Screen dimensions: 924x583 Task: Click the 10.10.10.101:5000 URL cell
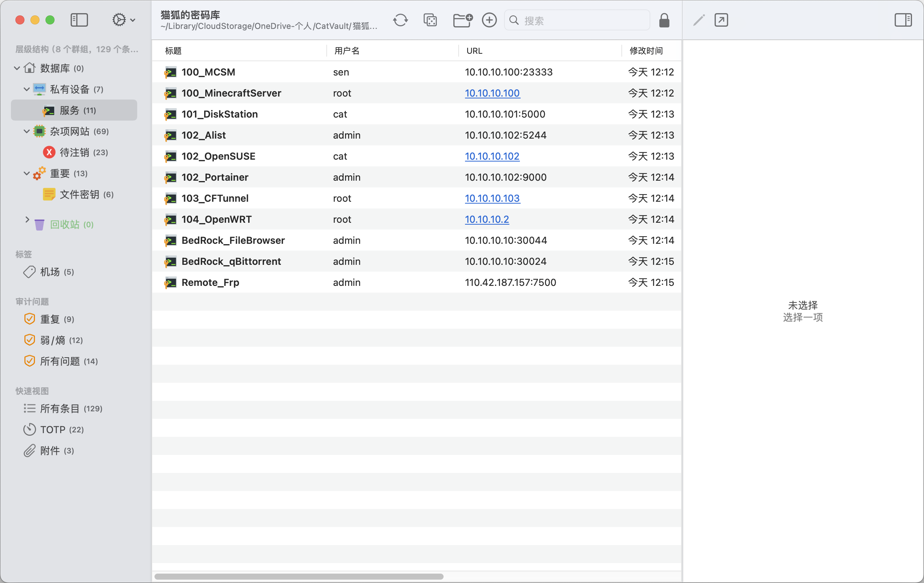505,114
